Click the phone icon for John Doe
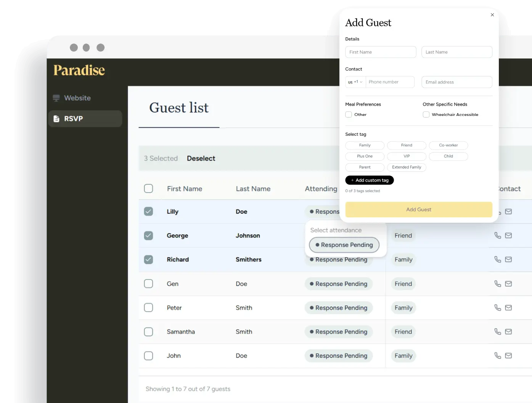Image resolution: width=532 pixels, height=403 pixels. (x=498, y=356)
